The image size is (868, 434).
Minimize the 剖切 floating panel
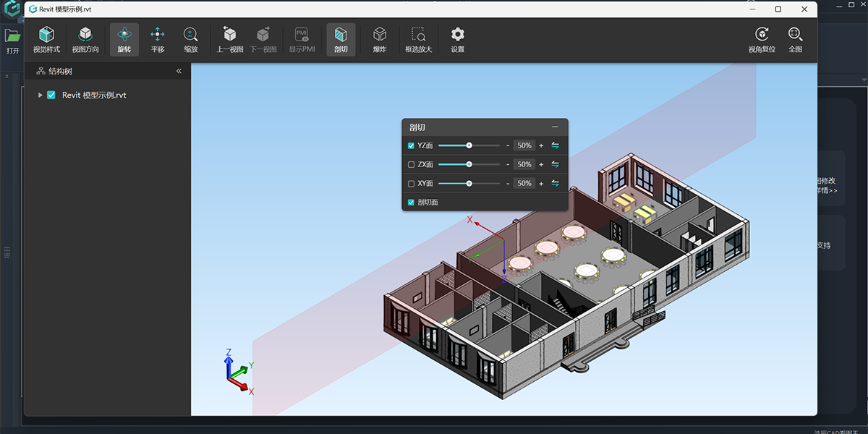[555, 127]
